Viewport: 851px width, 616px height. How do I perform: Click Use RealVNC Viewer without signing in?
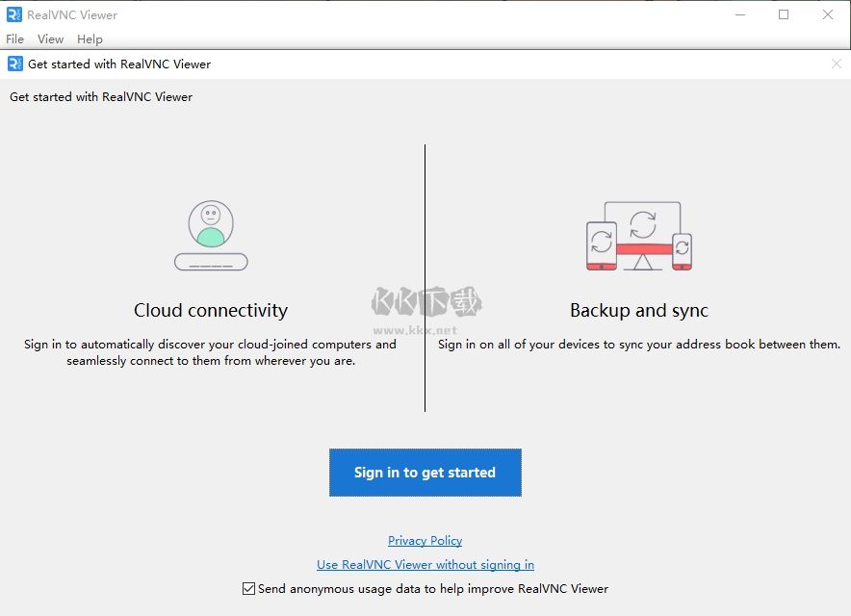pos(425,564)
